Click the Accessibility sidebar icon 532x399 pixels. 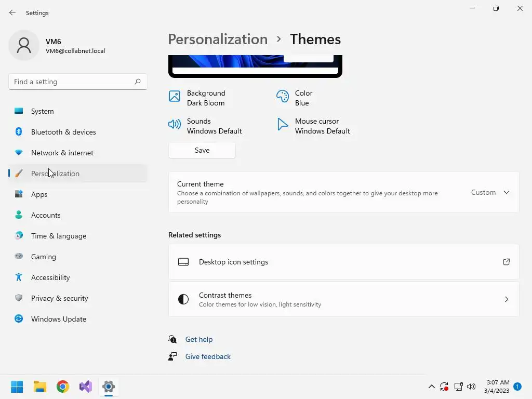pyautogui.click(x=19, y=277)
